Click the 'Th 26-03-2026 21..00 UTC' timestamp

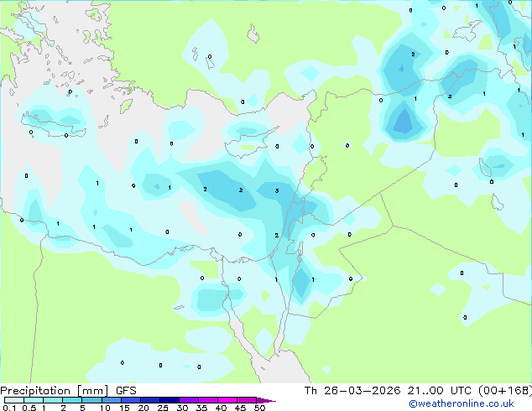[389, 391]
